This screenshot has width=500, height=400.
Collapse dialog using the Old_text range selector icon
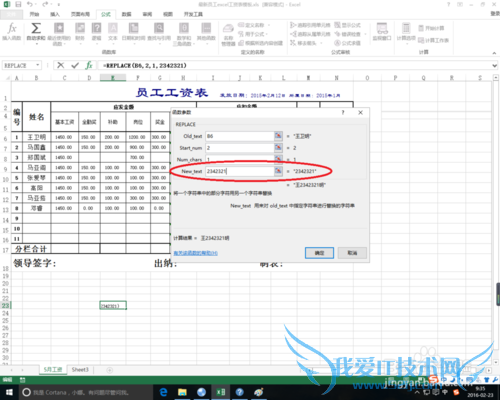click(x=278, y=136)
